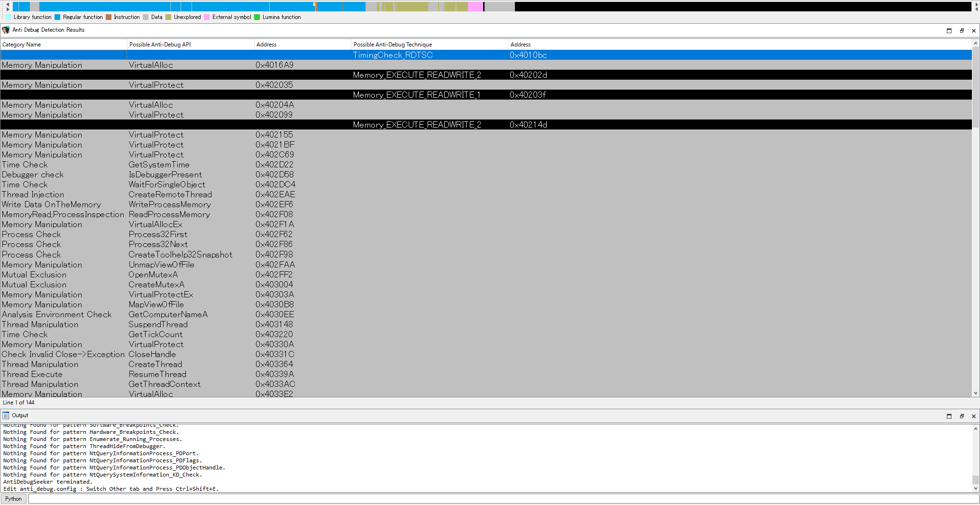Image resolution: width=980 pixels, height=505 pixels.
Task: Click address 0x4010bc in first row
Action: 528,55
